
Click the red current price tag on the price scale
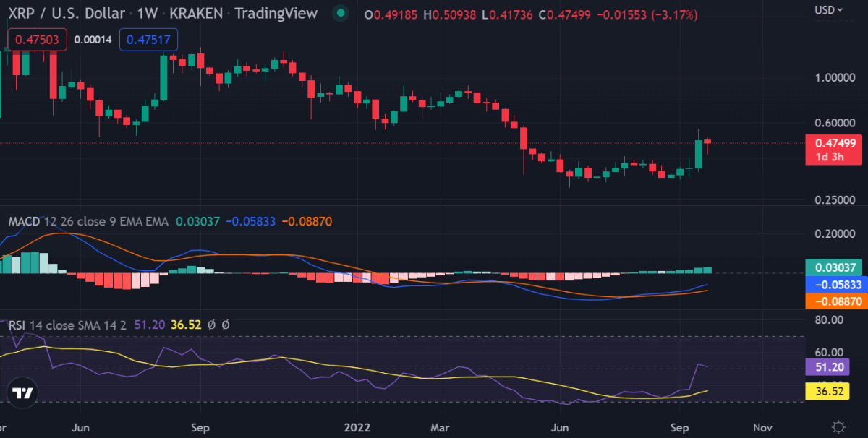[834, 150]
